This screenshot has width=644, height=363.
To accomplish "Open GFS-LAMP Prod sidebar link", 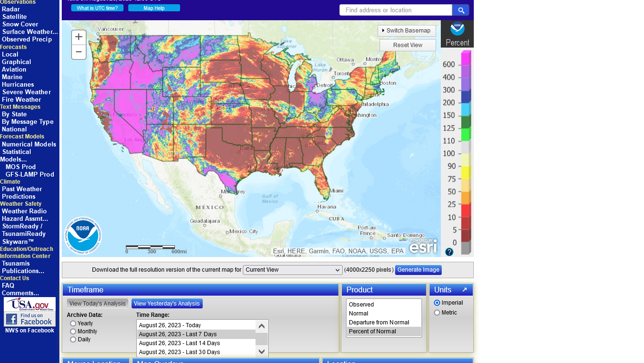I will click(x=30, y=174).
